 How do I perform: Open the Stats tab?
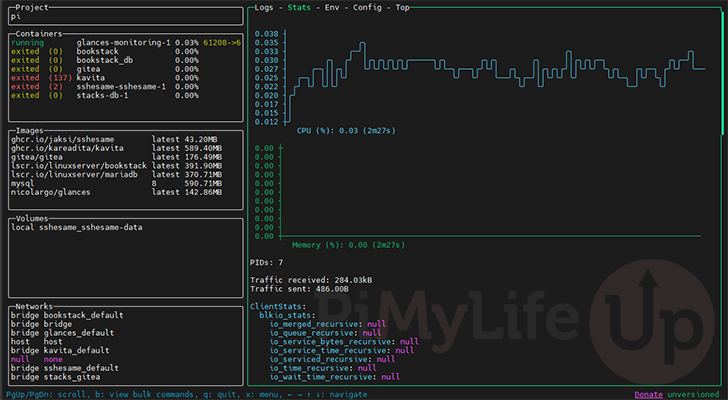[299, 7]
